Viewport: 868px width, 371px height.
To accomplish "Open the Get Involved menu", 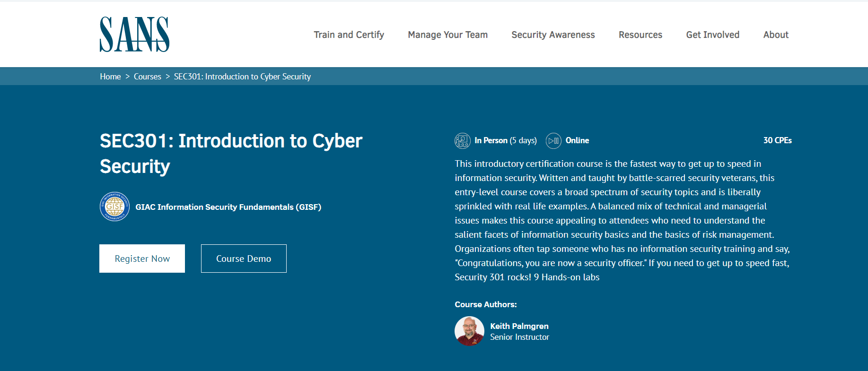I will coord(712,35).
